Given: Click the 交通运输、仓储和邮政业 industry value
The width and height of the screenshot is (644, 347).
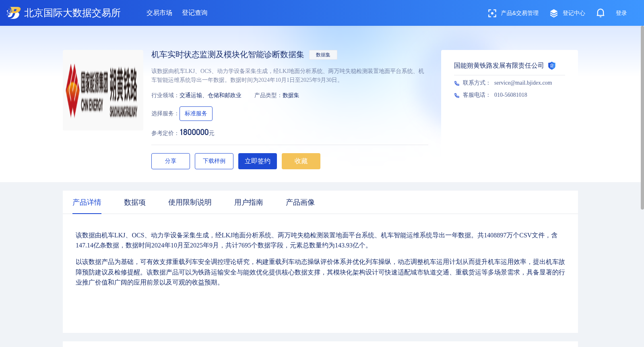Looking at the screenshot, I should 211,96.
